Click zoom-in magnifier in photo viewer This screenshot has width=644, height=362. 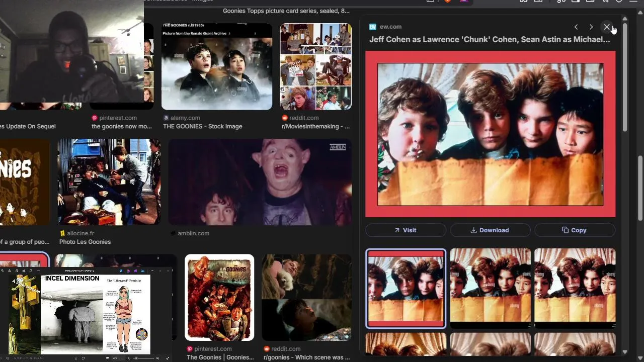pyautogui.click(x=157, y=358)
